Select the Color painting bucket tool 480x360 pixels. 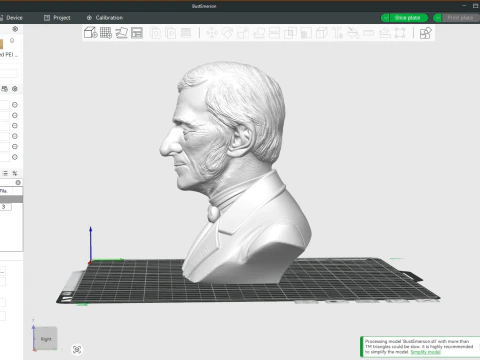tap(353, 33)
